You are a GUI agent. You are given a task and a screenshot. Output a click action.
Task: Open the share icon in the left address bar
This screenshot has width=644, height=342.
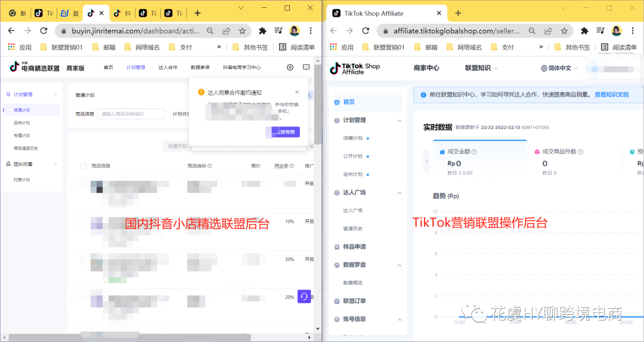227,31
